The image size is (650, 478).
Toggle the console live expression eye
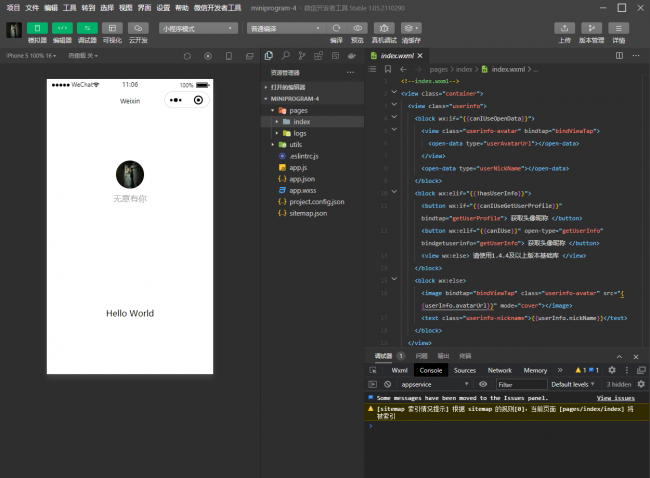pos(483,384)
